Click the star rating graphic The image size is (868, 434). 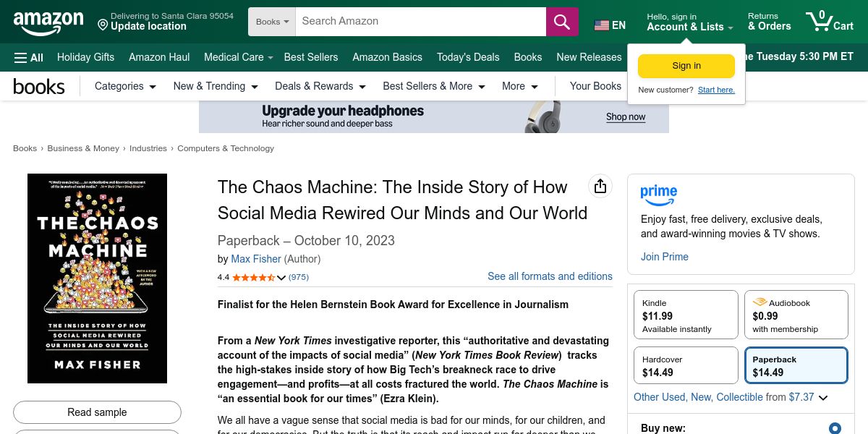[253, 277]
